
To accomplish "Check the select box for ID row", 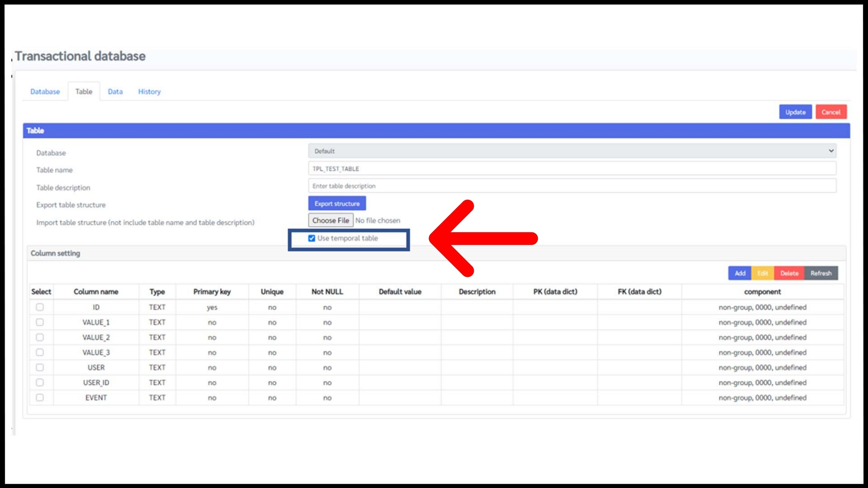I will coord(40,307).
